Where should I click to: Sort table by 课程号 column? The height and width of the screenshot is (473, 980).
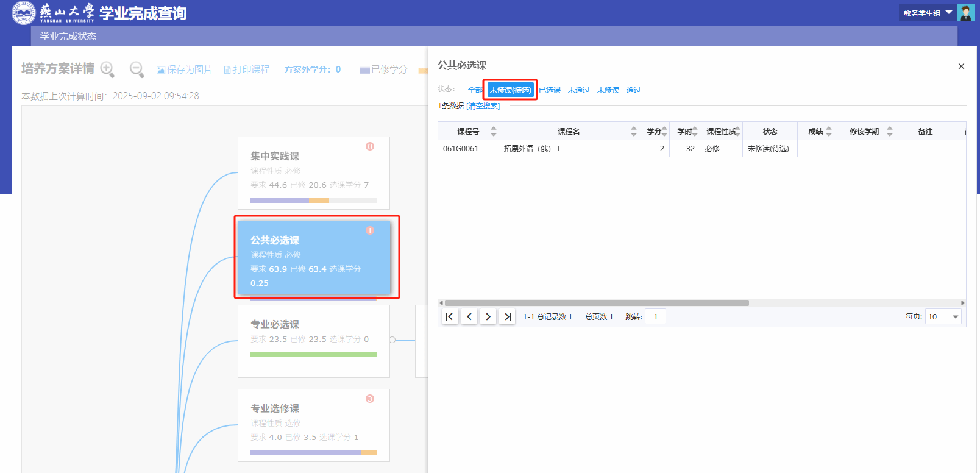[x=493, y=131]
